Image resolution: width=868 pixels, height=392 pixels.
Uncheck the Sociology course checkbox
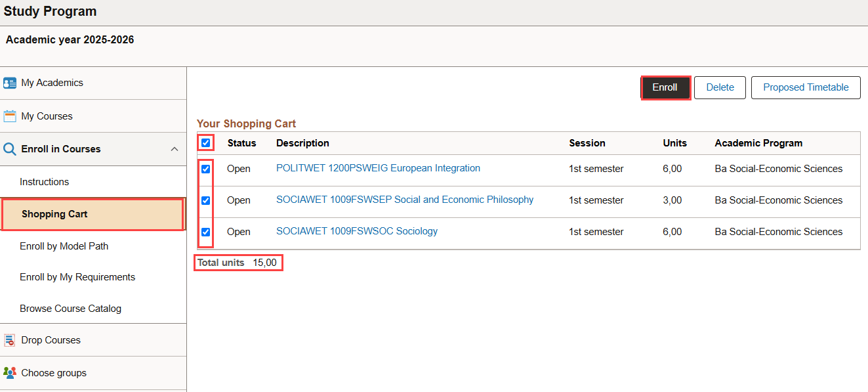point(206,232)
